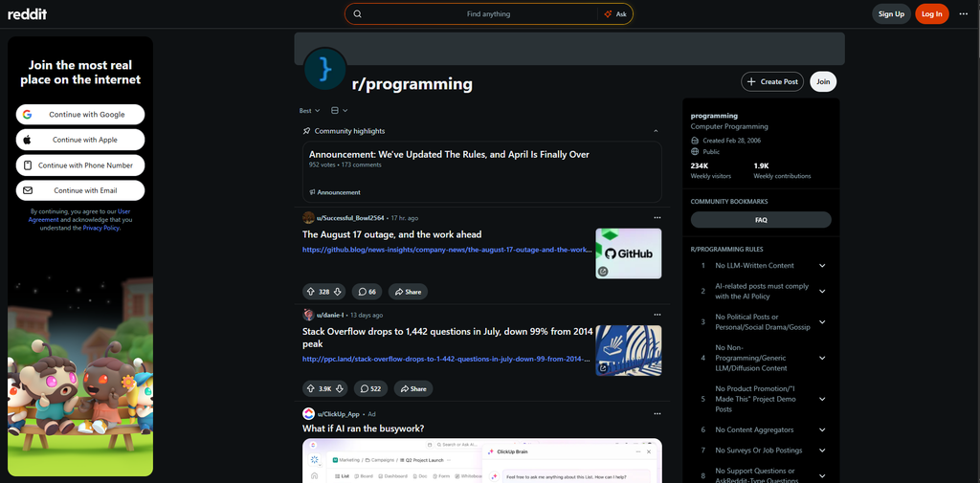
Task: Click the email envelope icon in sign-up panel
Action: tap(27, 190)
